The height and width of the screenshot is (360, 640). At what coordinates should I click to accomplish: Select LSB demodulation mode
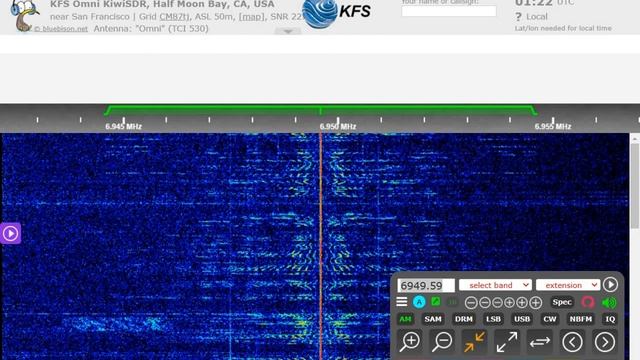click(x=493, y=319)
